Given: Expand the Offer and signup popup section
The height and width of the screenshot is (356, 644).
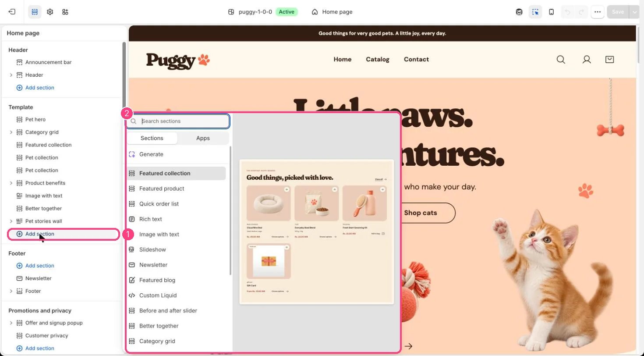Looking at the screenshot, I should point(11,323).
